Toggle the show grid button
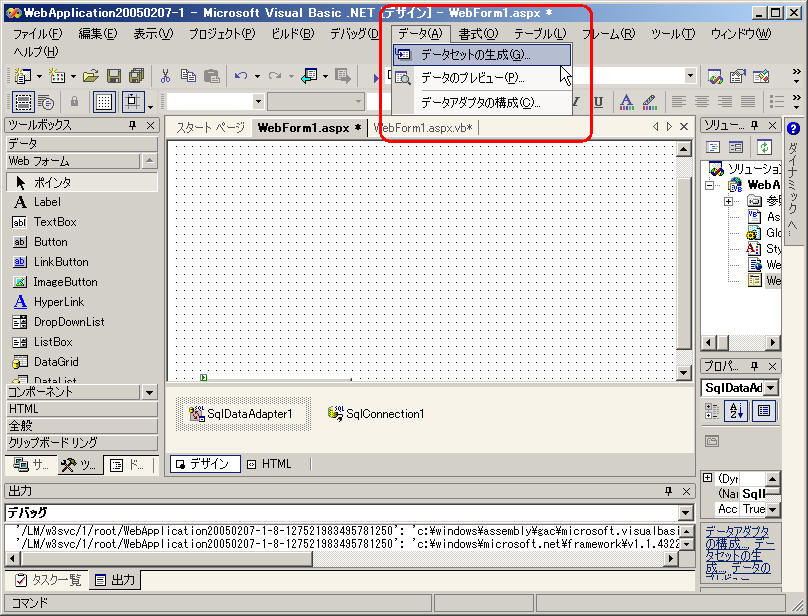This screenshot has height=616, width=808. (104, 102)
